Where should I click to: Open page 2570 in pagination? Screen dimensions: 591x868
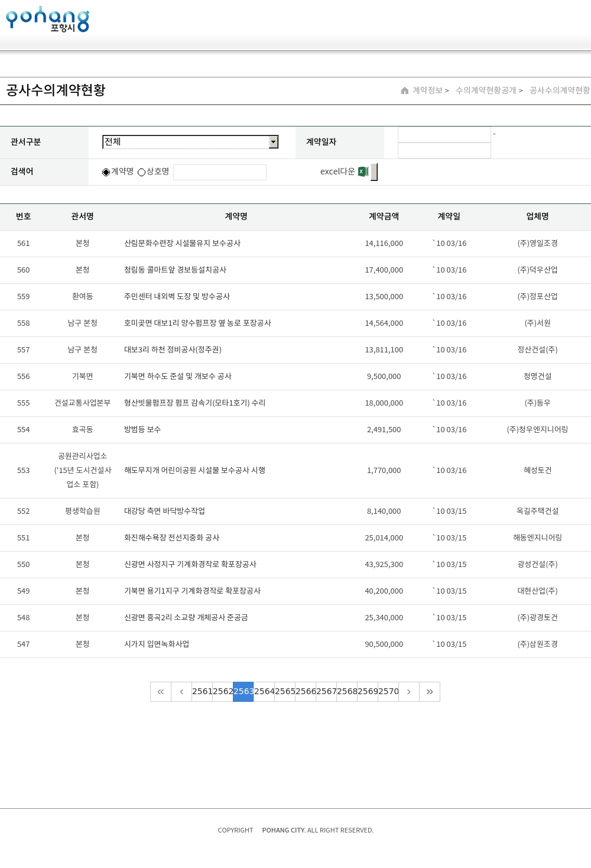pyautogui.click(x=388, y=692)
